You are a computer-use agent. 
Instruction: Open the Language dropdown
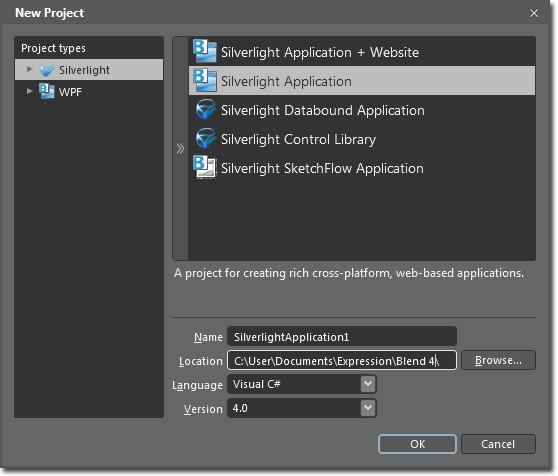pos(368,384)
